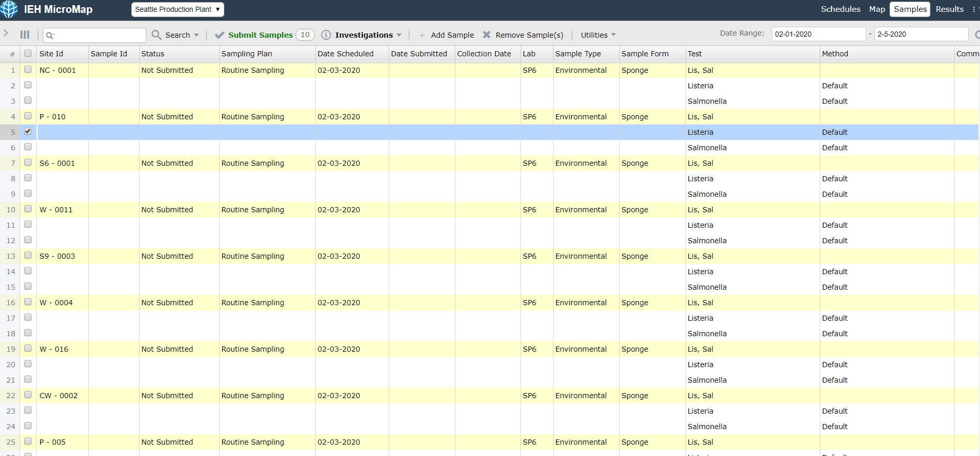Click the Investigations info icon
The height and width of the screenshot is (456, 980).
tap(326, 35)
